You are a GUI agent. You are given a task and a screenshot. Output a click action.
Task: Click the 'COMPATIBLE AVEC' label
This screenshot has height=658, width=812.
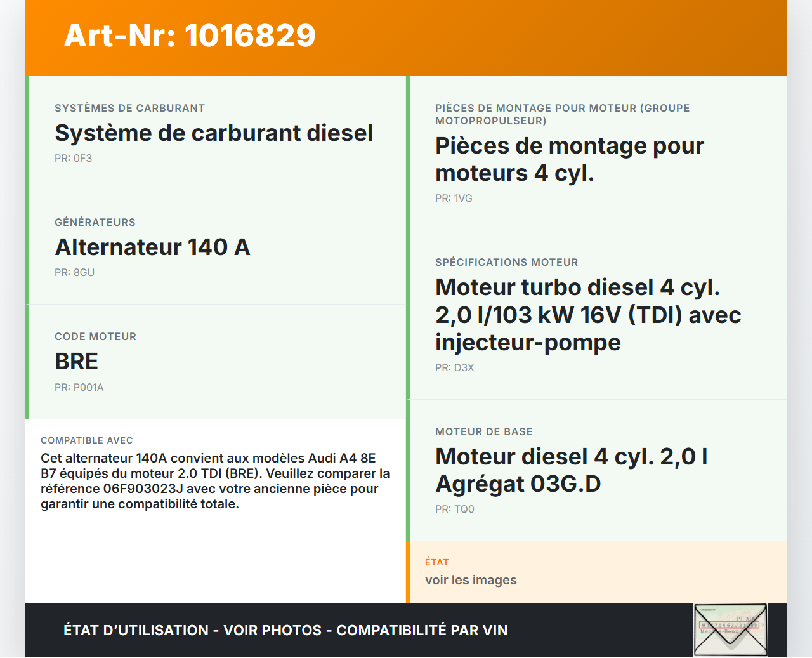(x=87, y=440)
